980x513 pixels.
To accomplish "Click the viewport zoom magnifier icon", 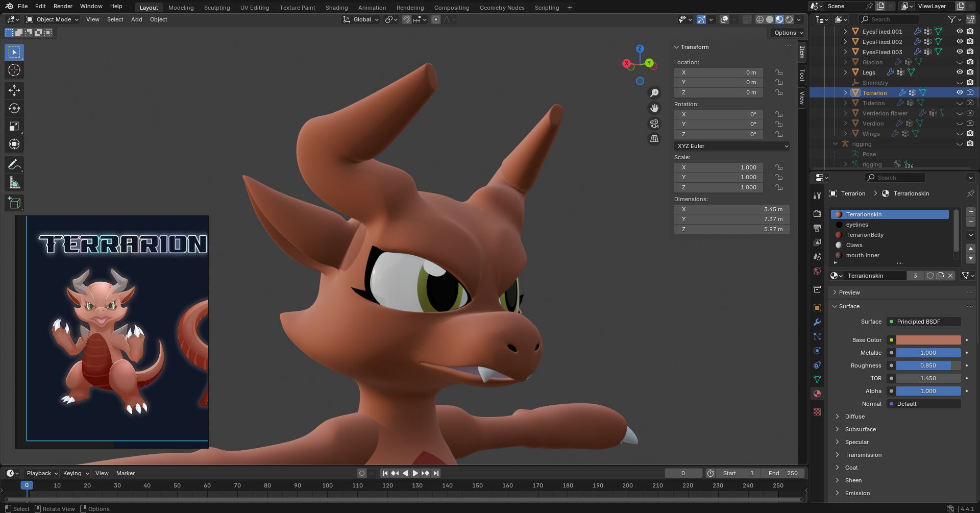I will coord(654,93).
